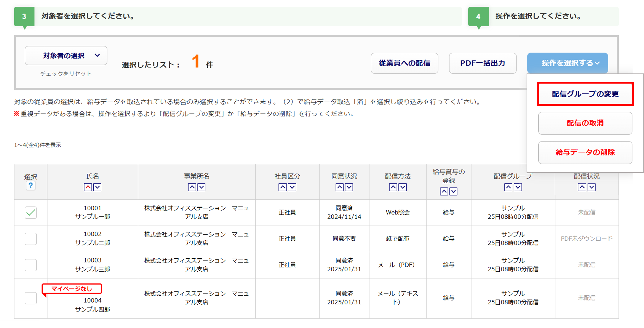Select the checkbox for サンプル二郎
Viewport: 644px width, 328px height.
[31, 239]
